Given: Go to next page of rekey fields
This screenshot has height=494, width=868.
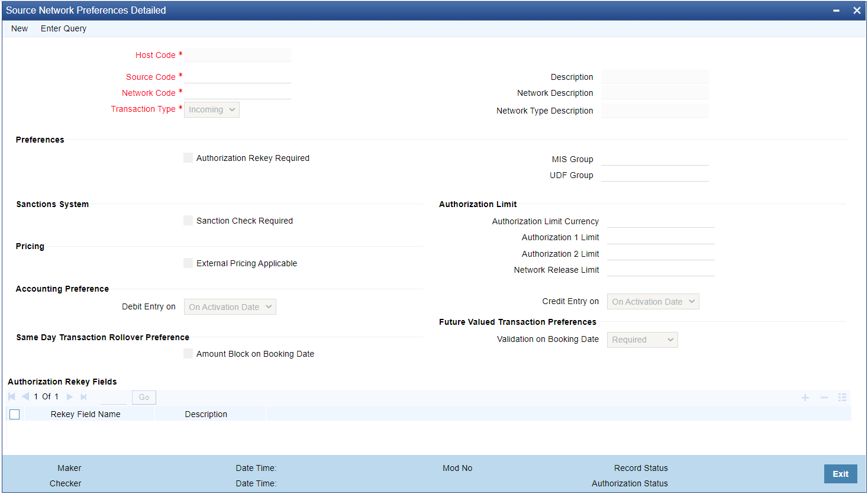Looking at the screenshot, I should tap(70, 397).
